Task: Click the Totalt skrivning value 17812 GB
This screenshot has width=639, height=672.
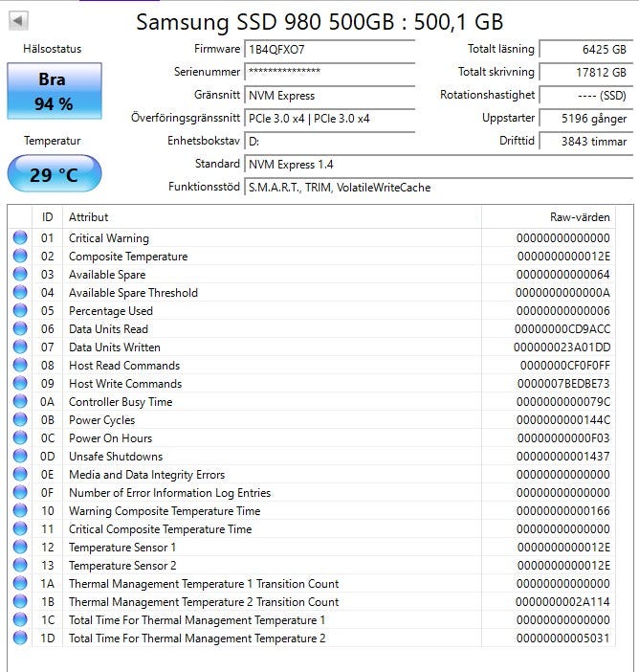Action: (x=585, y=72)
